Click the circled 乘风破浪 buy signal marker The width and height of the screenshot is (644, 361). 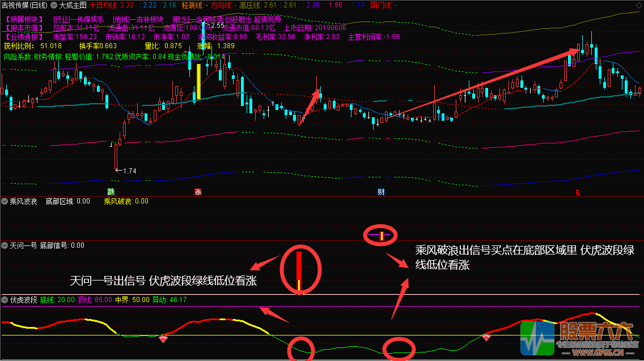point(382,235)
